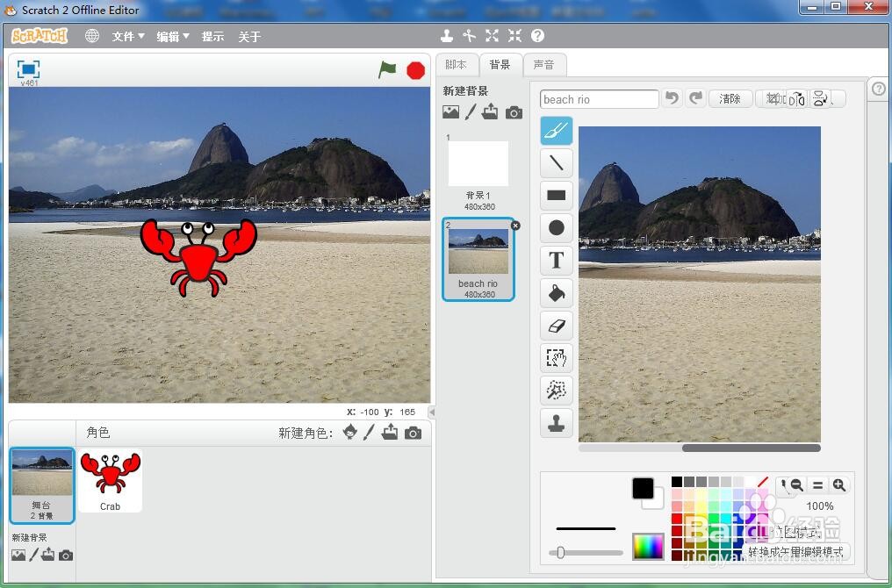Screen dimensions: 892x588
Task: Select the Rectangle shape tool
Action: pyautogui.click(x=556, y=195)
